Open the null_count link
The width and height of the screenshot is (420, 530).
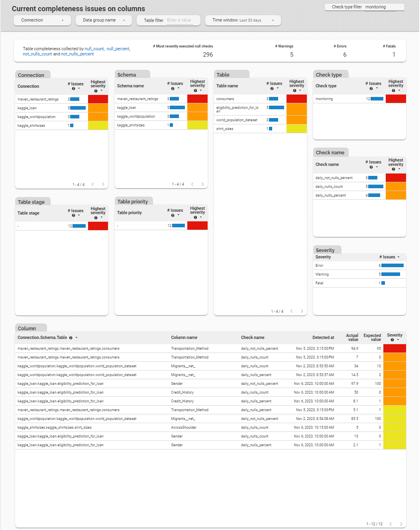click(x=94, y=49)
